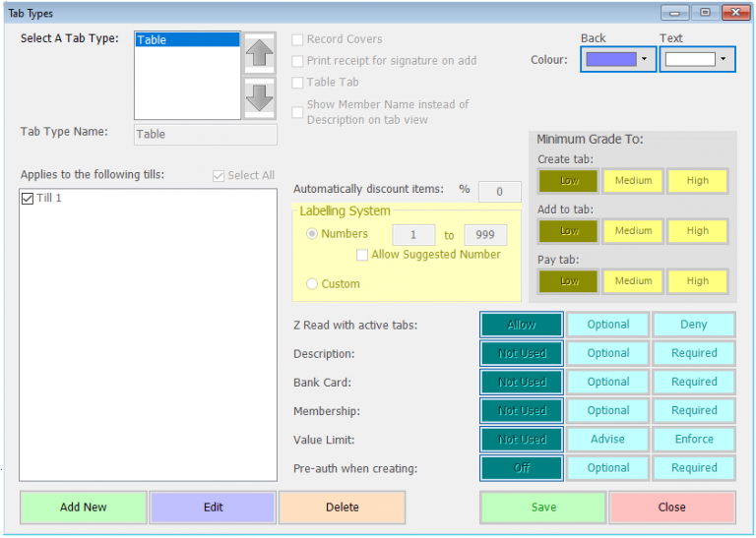The width and height of the screenshot is (756, 538).
Task: Save the tab type settings
Action: [543, 508]
